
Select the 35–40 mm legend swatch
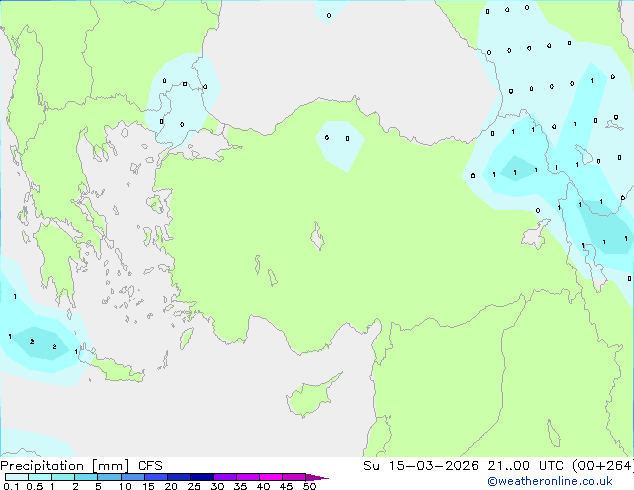point(247,477)
